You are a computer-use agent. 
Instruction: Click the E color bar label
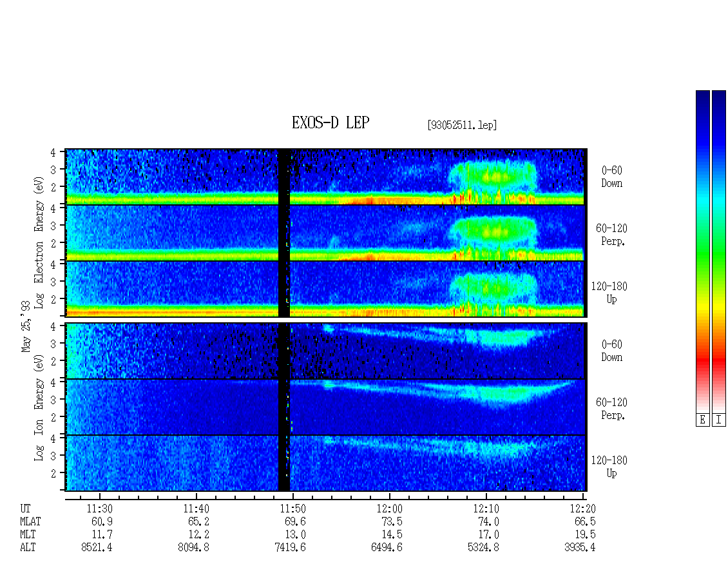tap(702, 420)
